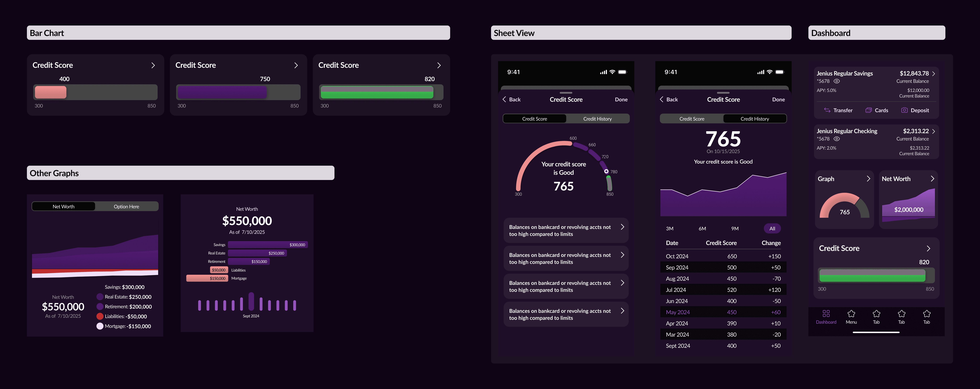This screenshot has width=980, height=389.
Task: Click Back arrow in Credit History sheet
Action: 662,99
